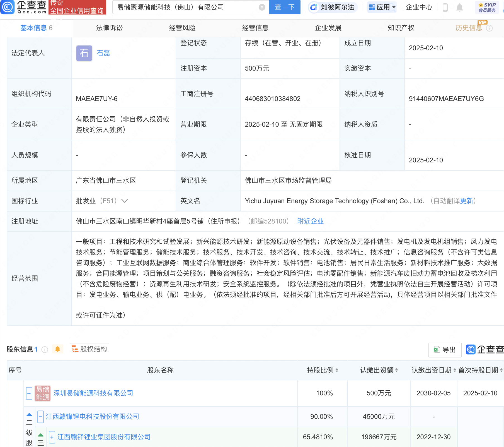Open the 股权结构 equity structure view
The width and height of the screenshot is (504, 447).
[89, 348]
